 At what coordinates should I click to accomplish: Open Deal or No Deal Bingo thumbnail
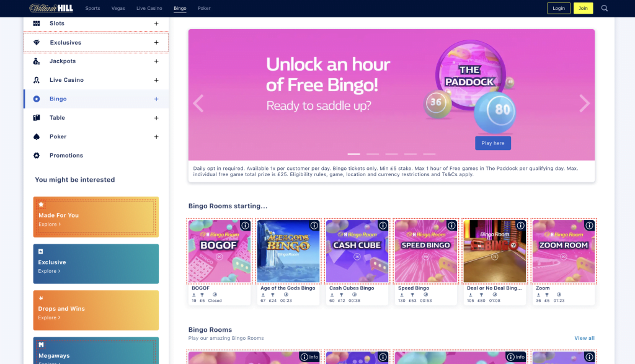[x=494, y=251]
